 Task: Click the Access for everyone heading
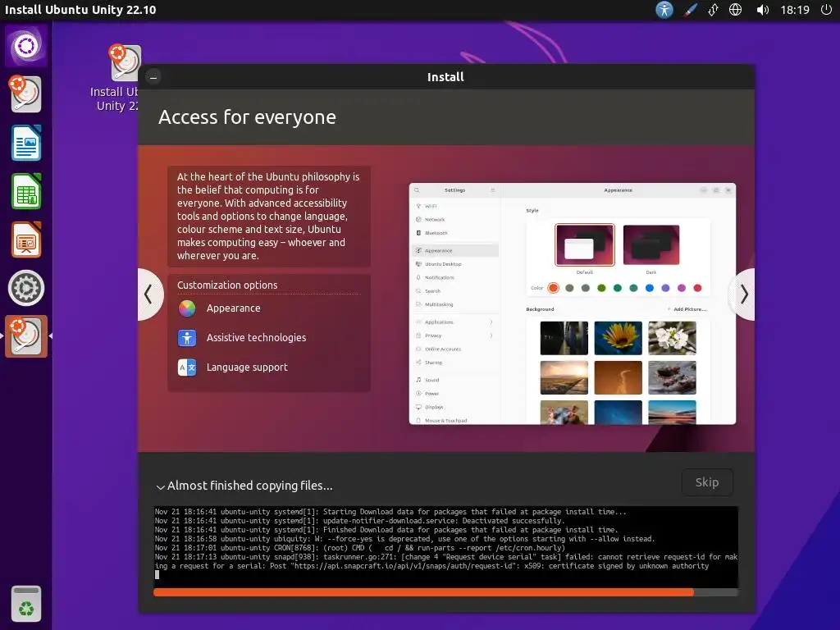click(x=247, y=117)
